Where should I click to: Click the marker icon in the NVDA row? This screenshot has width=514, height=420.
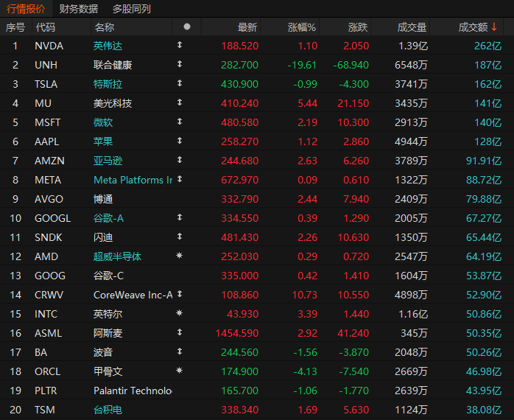pyautogui.click(x=180, y=45)
